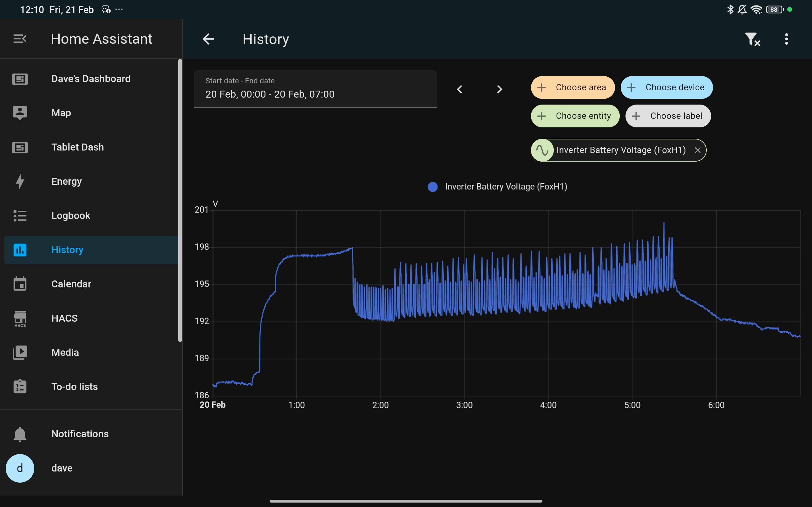Click the start date - end date field
Viewport: 812px width, 507px height.
[315, 89]
